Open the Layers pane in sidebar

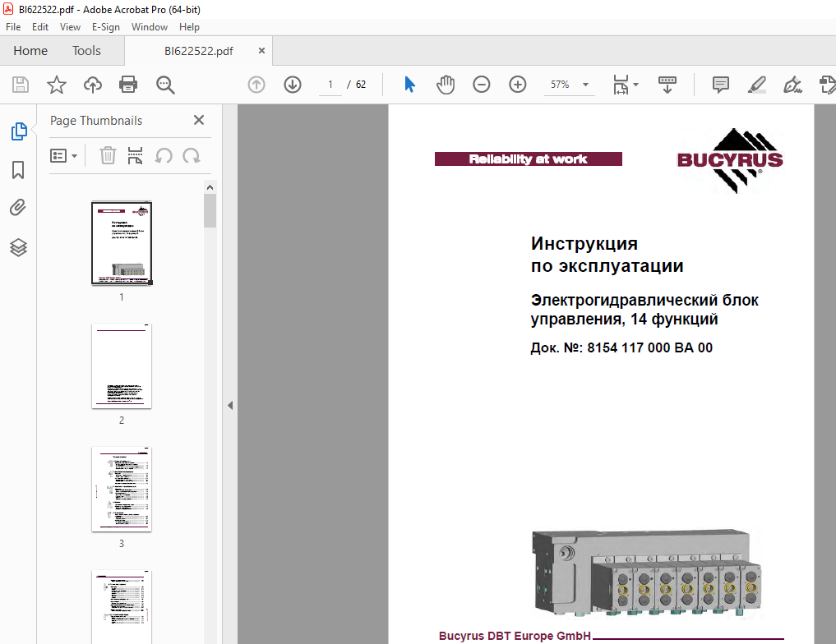point(18,247)
